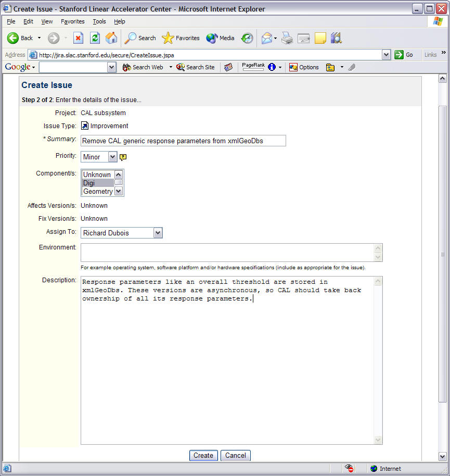Select Digi in Components list
This screenshot has height=476, width=450.
pos(98,183)
